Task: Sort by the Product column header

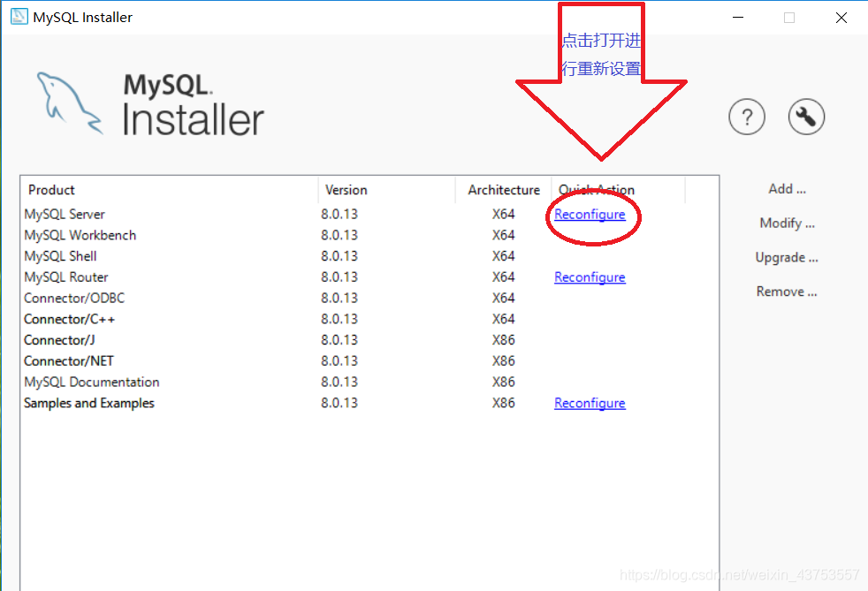Action: (170, 190)
